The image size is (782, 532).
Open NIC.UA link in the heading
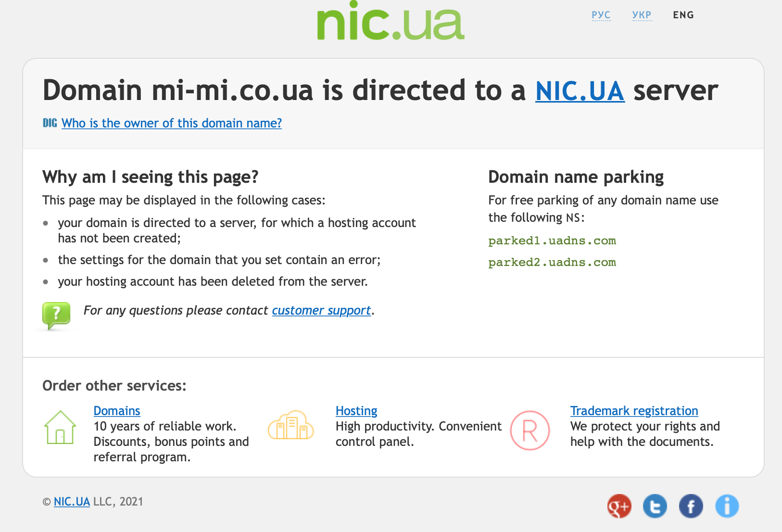click(580, 91)
